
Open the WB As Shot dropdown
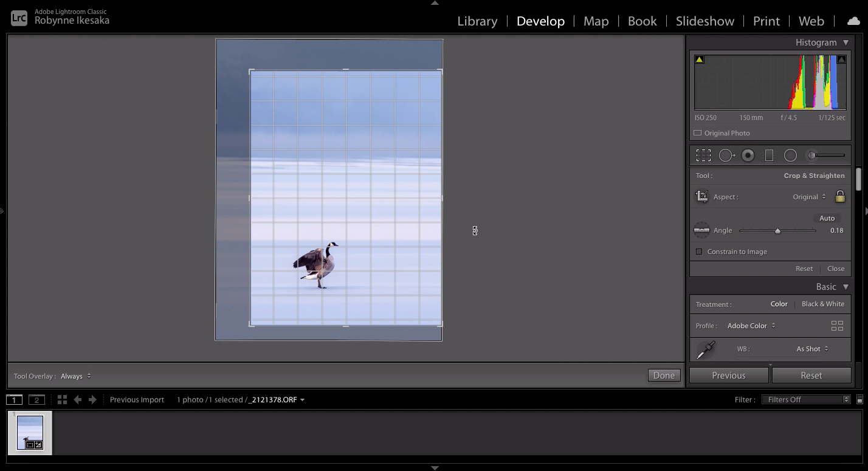[813, 349]
